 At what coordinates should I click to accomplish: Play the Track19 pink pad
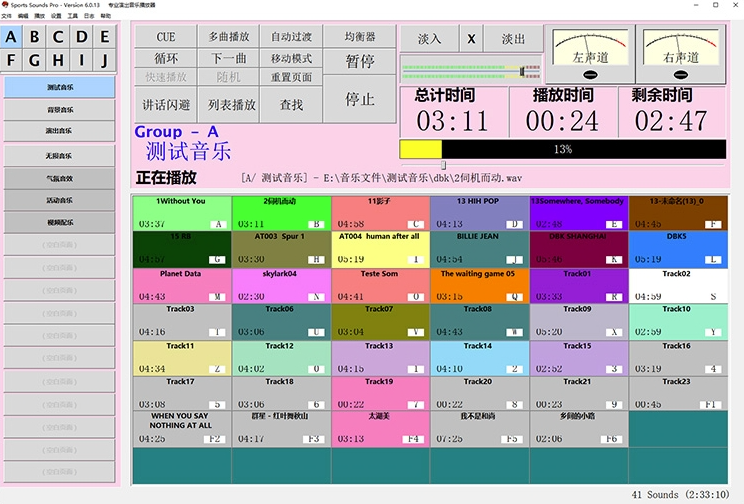(x=381, y=393)
